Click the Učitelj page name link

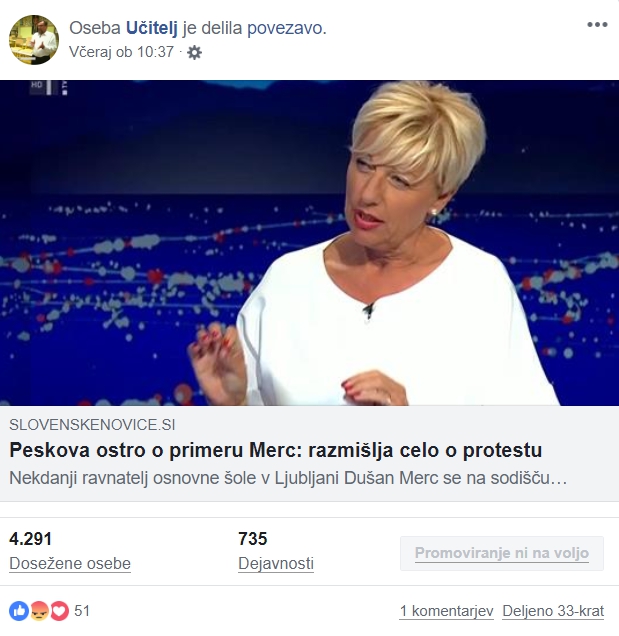(152, 28)
